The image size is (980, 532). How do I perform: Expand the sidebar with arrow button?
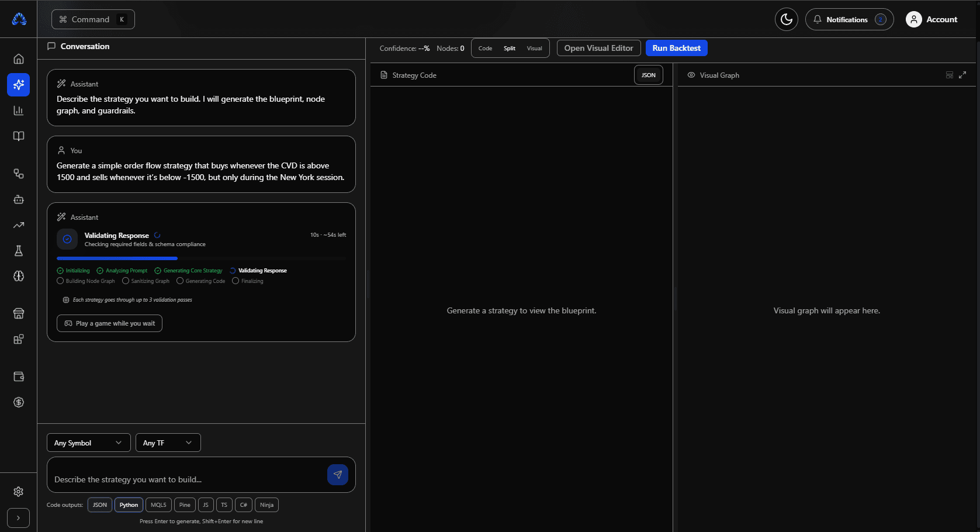(x=19, y=518)
